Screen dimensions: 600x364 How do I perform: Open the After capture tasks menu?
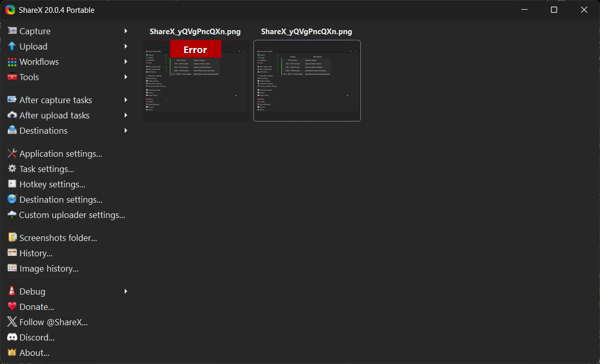coord(68,100)
